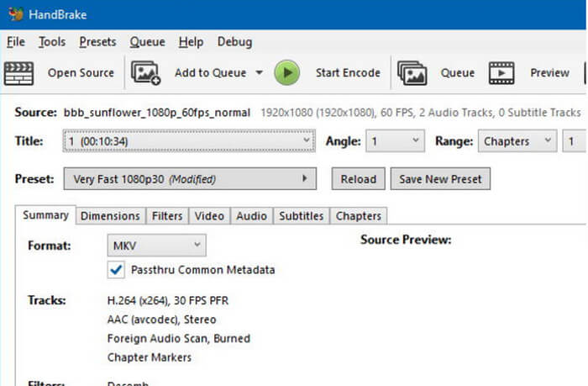Viewport: 588px width, 386px height.
Task: Open the Format MKV dropdown
Action: (156, 246)
